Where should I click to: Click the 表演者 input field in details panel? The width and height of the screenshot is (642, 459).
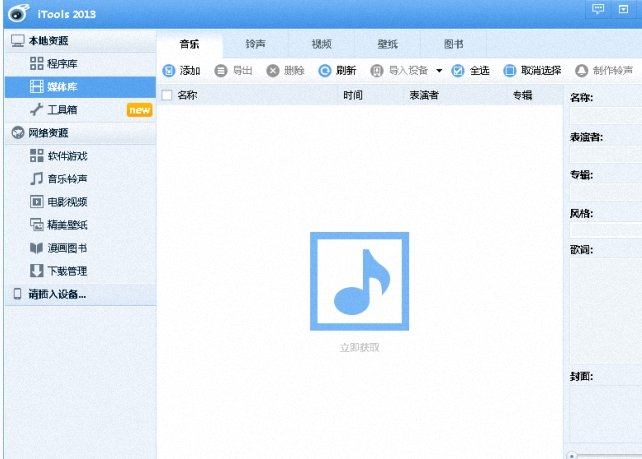(x=606, y=155)
